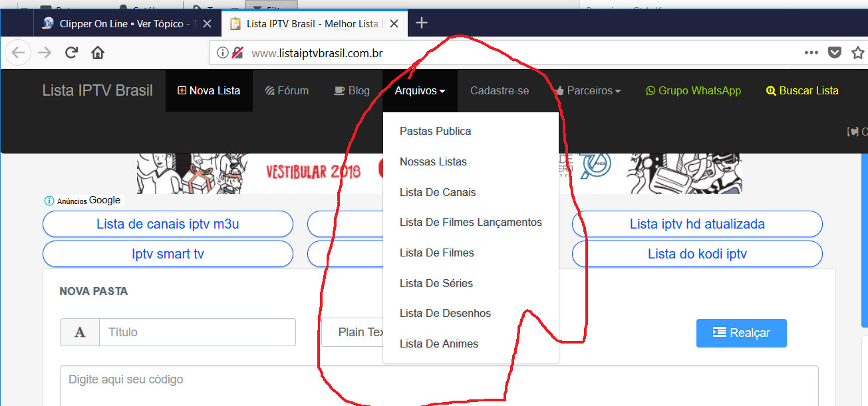Go back with the browser back arrow

(19, 53)
